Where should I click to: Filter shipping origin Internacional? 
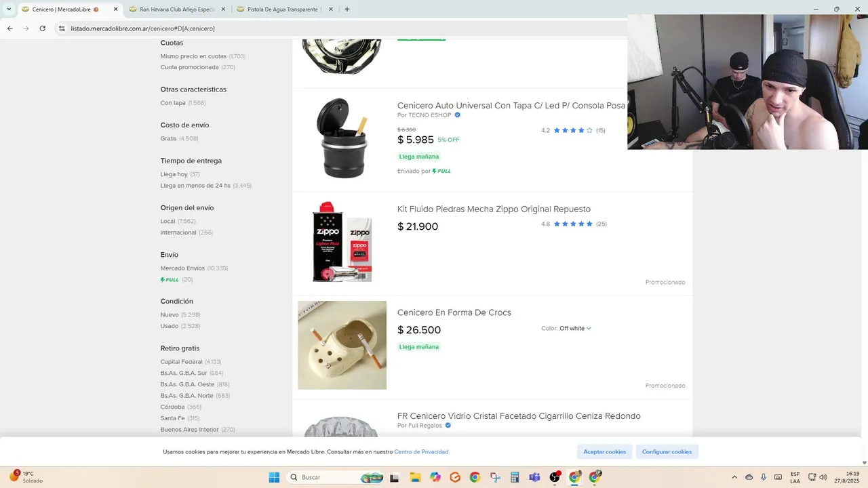186,232
